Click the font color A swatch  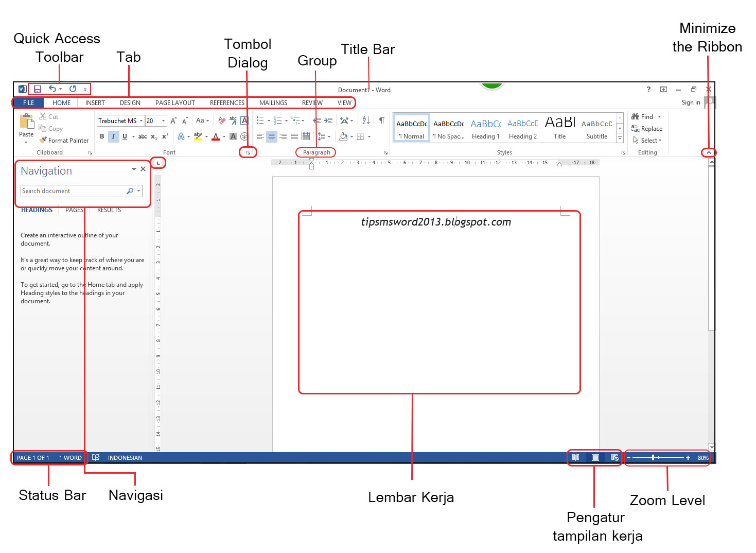click(216, 136)
